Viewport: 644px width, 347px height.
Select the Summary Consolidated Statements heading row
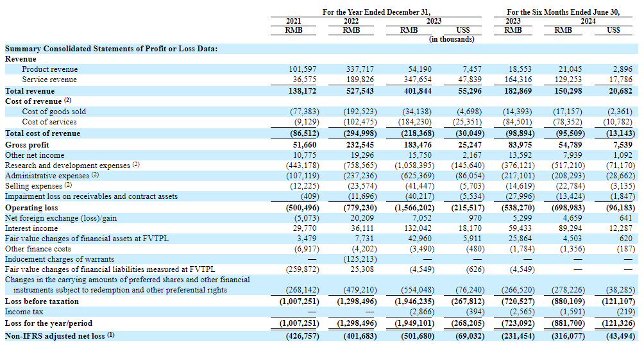click(111, 49)
